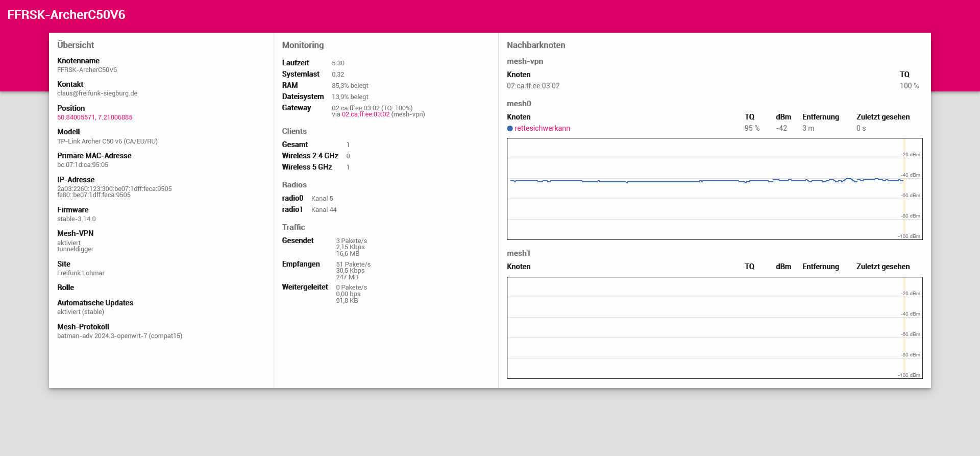Click the blue dot beside rettesichwerkann
The height and width of the screenshot is (456, 980).
(510, 129)
